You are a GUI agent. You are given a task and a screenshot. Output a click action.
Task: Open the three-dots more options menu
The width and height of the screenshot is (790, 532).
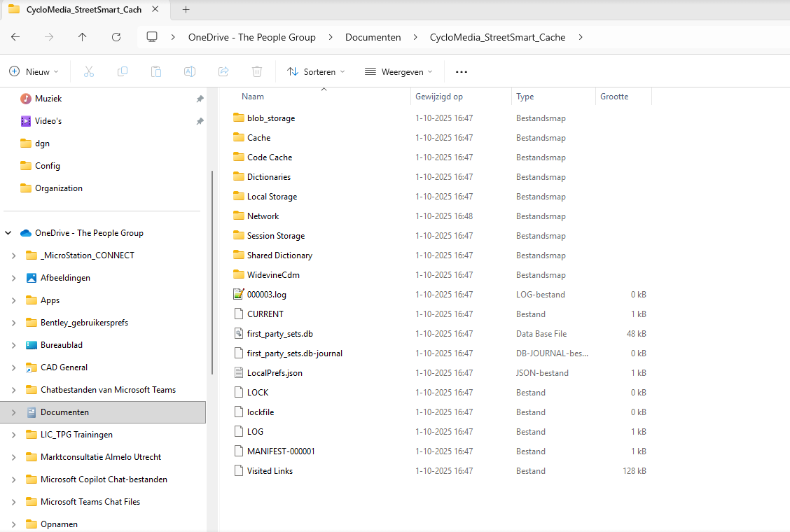tap(461, 71)
